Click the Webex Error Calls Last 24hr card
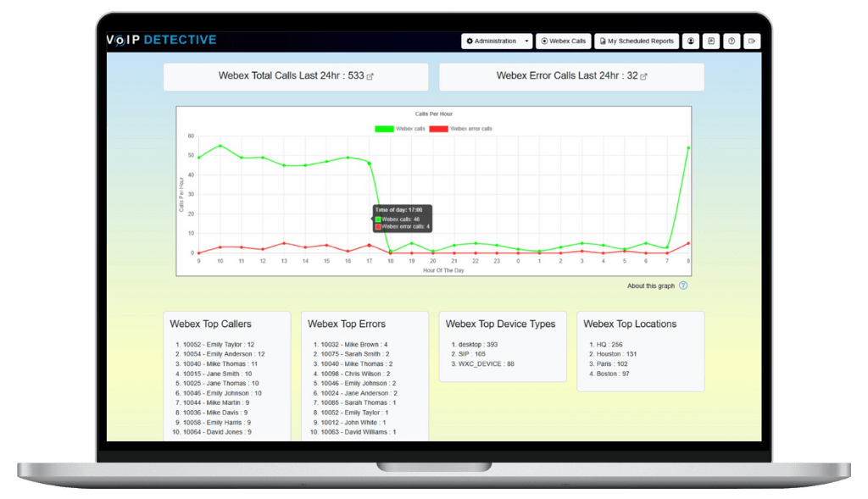The width and height of the screenshot is (868, 499). 571,76
